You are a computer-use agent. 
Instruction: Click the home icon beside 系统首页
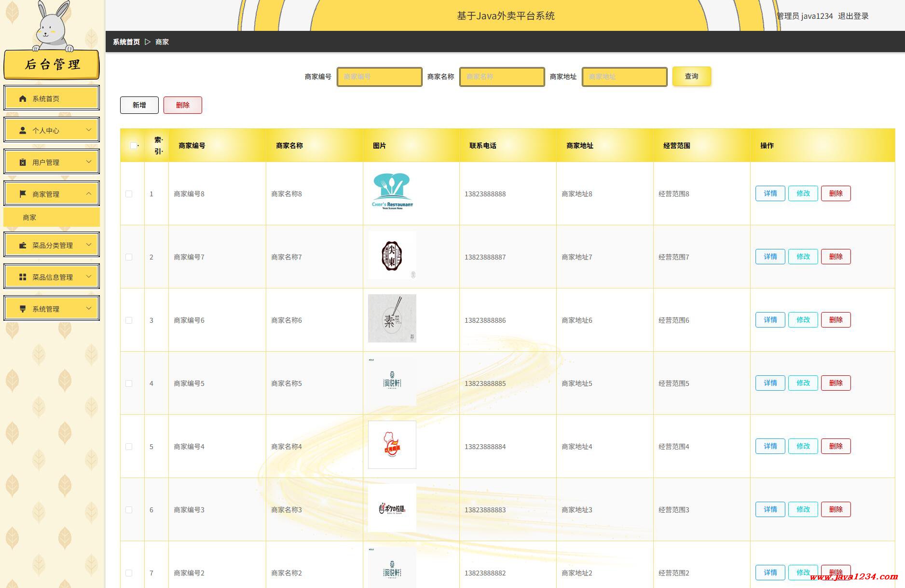(23, 98)
